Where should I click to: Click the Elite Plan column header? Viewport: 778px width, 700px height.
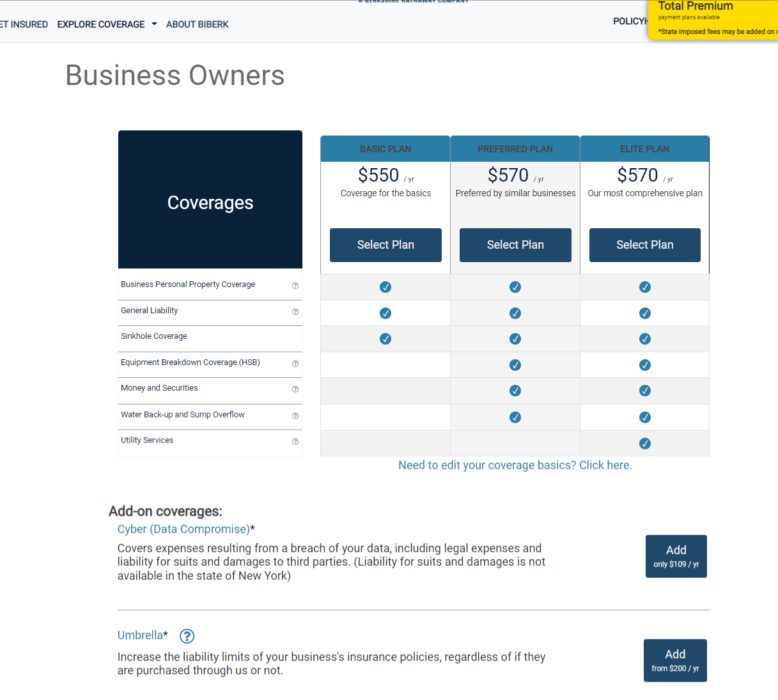click(x=645, y=149)
